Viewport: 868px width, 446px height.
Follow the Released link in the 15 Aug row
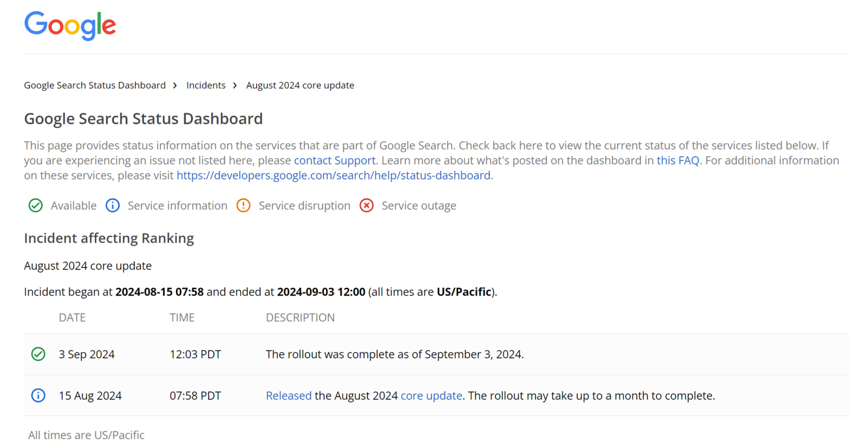tap(289, 396)
